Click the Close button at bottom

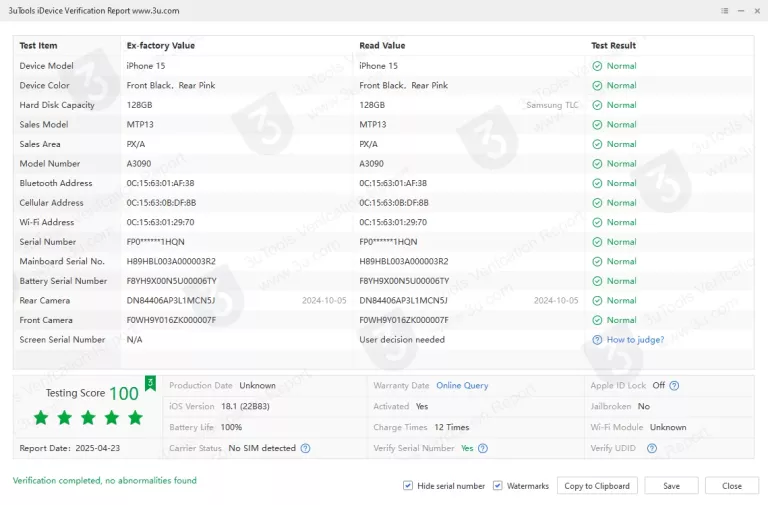coord(732,486)
